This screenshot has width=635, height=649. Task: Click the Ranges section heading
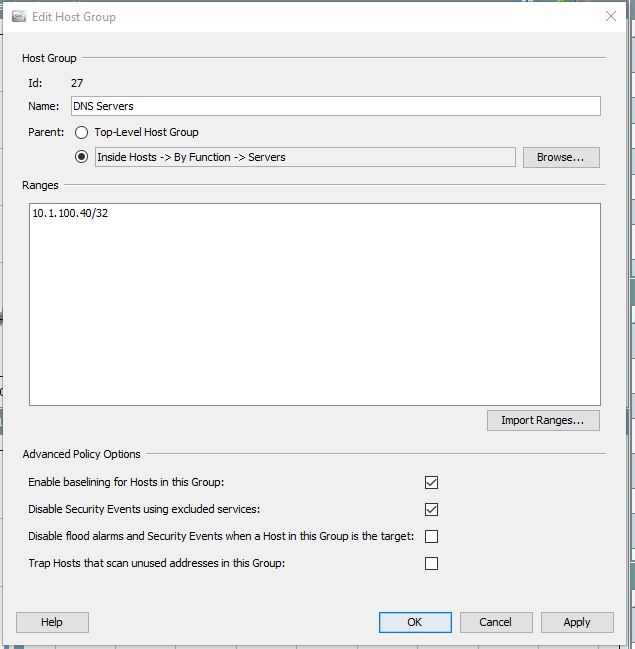point(40,185)
